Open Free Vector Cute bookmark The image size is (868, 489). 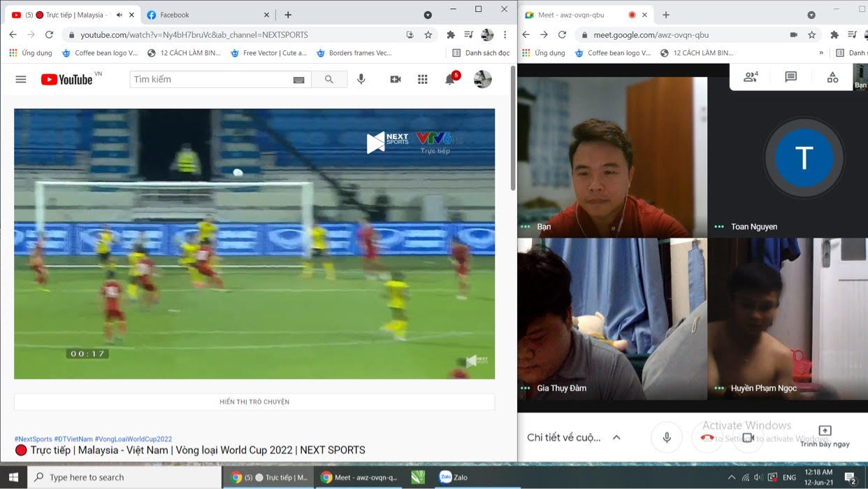tap(268, 53)
